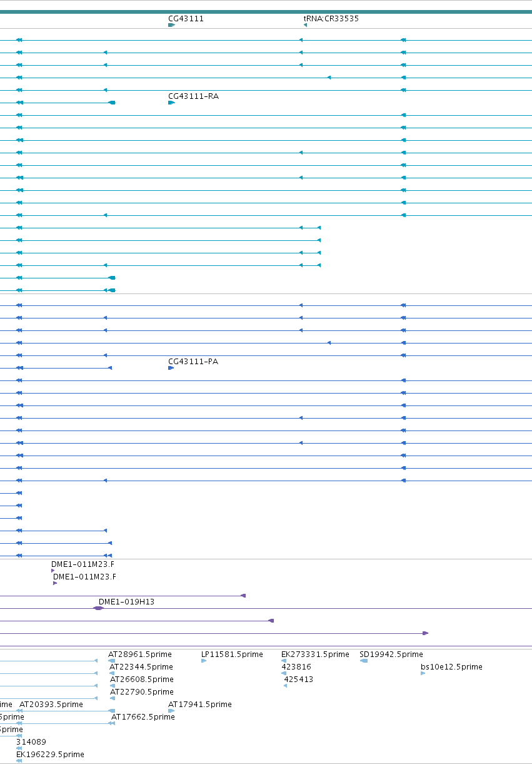532x764 pixels.
Task: Click the CG43111 gene label
Action: click(186, 19)
